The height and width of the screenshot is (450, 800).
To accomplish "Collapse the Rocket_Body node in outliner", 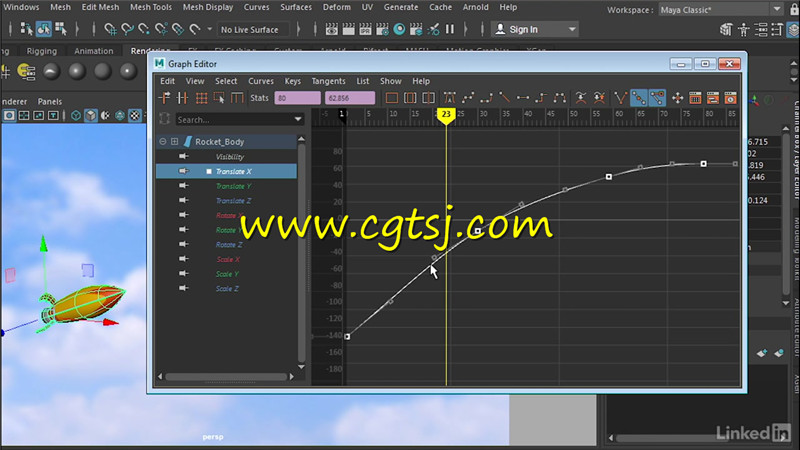I will (163, 141).
